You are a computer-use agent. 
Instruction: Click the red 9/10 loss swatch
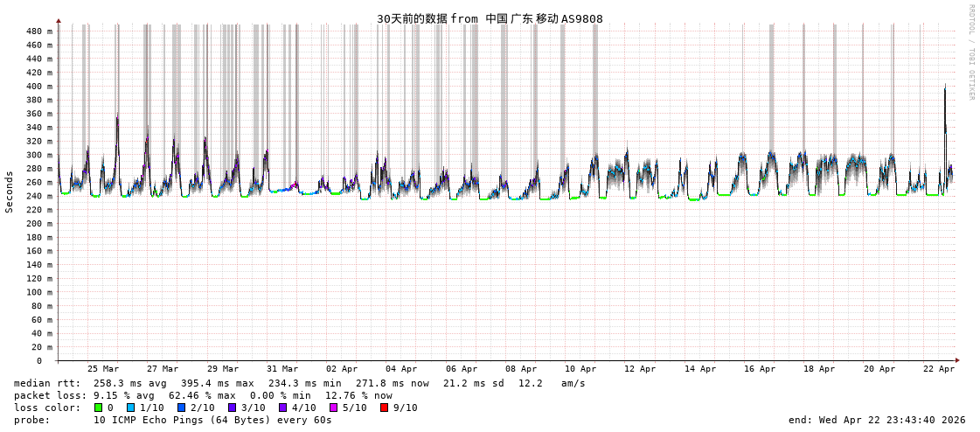[385, 408]
